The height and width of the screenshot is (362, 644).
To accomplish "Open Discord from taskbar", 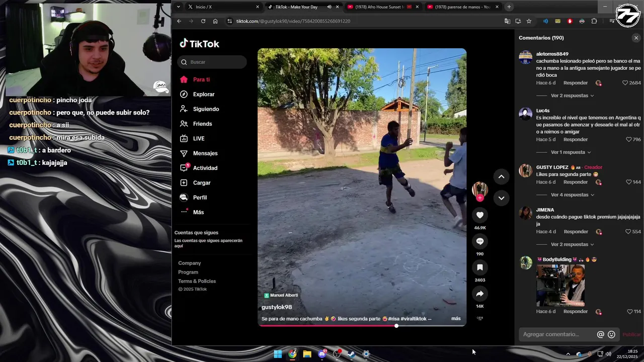I will coord(322,354).
